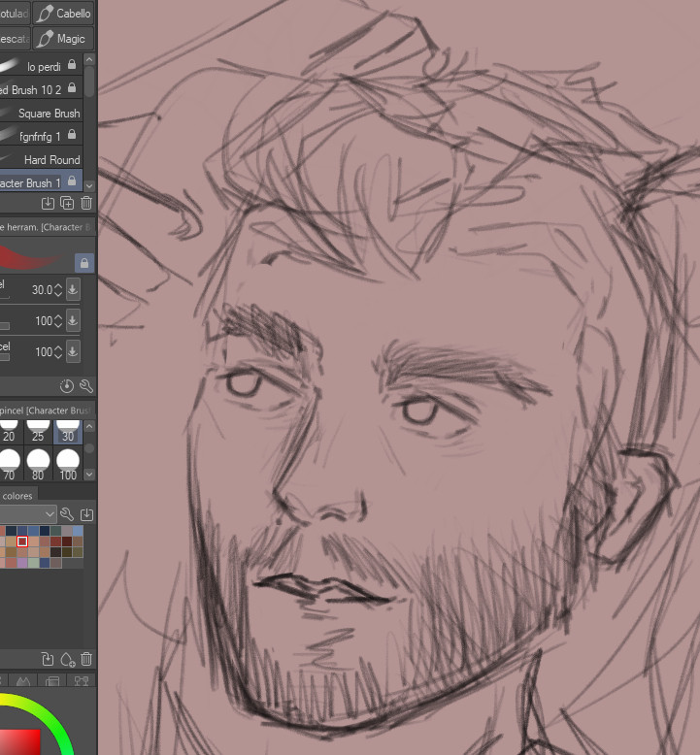The height and width of the screenshot is (755, 700).
Task: Replace the swatch with the drawing color icon
Action: pyautogui.click(x=48, y=659)
